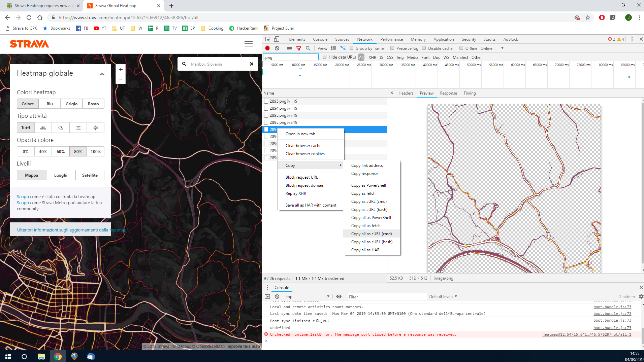This screenshot has width=644, height=362.
Task: Bookmark this page with the star
Action: tap(588, 17)
